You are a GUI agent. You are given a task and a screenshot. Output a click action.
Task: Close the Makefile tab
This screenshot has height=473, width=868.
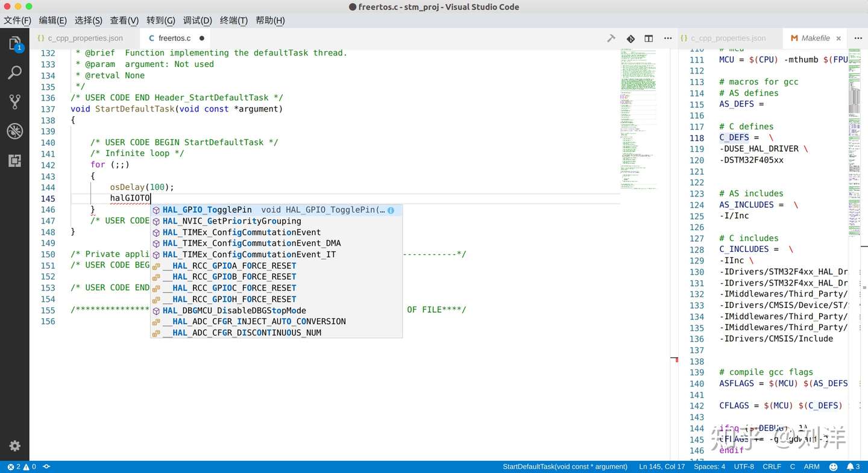click(838, 38)
